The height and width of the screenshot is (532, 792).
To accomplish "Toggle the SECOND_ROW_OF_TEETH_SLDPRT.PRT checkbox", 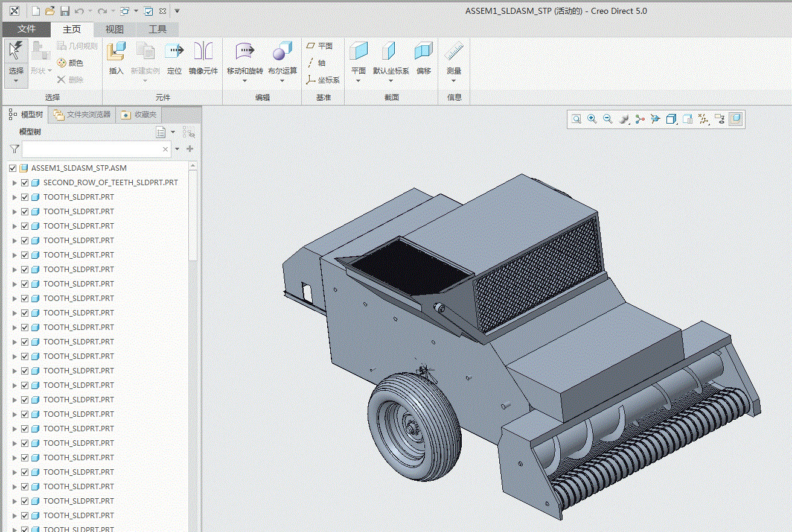I will [x=25, y=183].
